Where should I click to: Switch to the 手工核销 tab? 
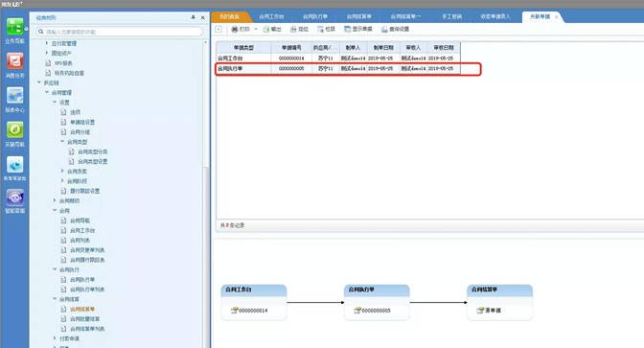click(451, 17)
